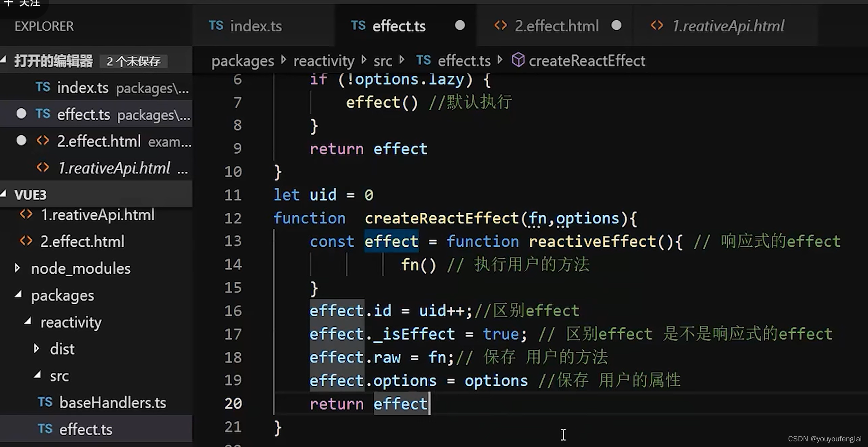Click unsaved dot on effect.ts tab
Viewport: 868px width, 447px height.
460,25
